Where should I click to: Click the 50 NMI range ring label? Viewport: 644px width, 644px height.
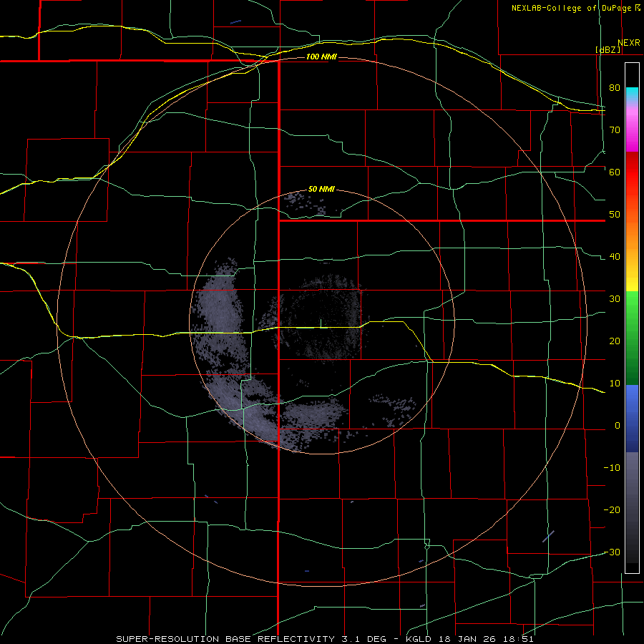pos(321,190)
